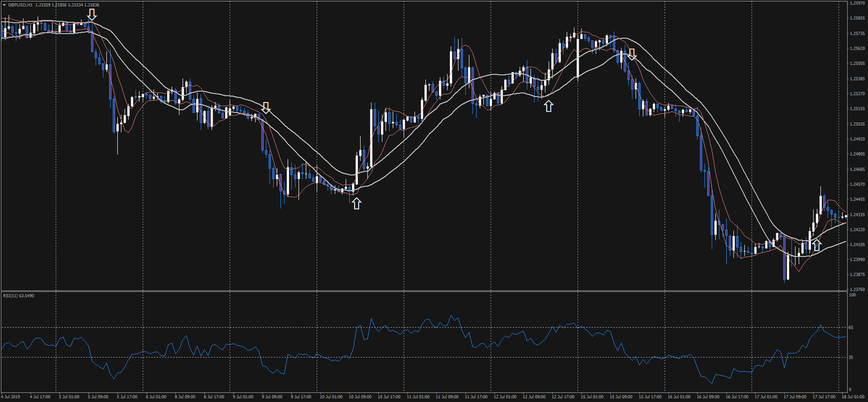This screenshot has height=402, width=868.
Task: Click the RSI 65 level value
Action: pyautogui.click(x=851, y=328)
